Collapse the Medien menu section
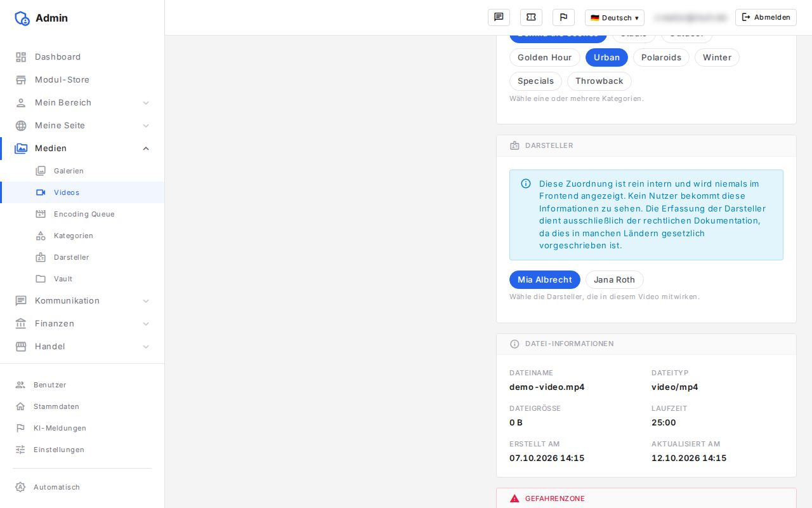This screenshot has height=508, width=812. point(82,148)
